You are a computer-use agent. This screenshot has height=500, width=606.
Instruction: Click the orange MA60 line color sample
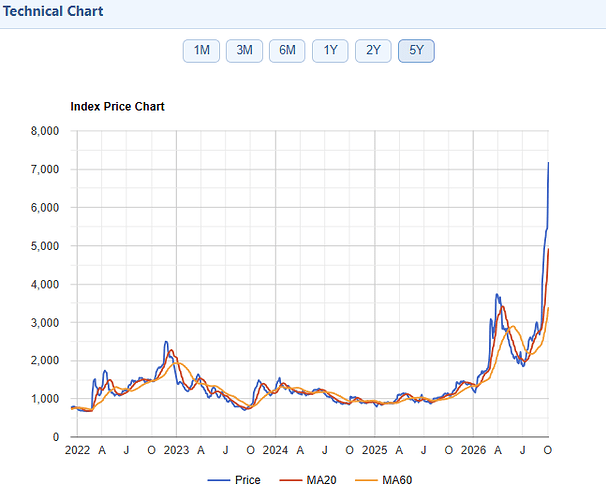[x=366, y=480]
